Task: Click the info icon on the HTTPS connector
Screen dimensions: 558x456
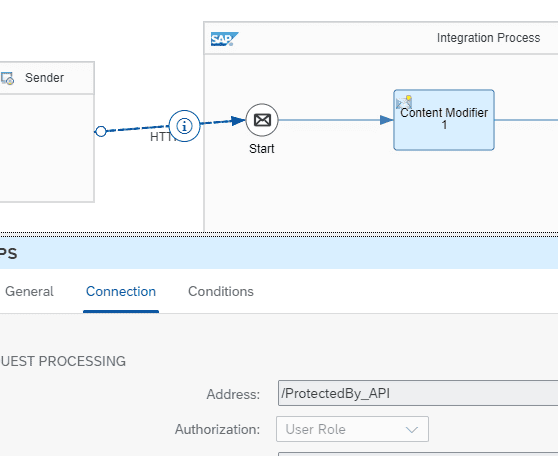Action: tap(184, 126)
